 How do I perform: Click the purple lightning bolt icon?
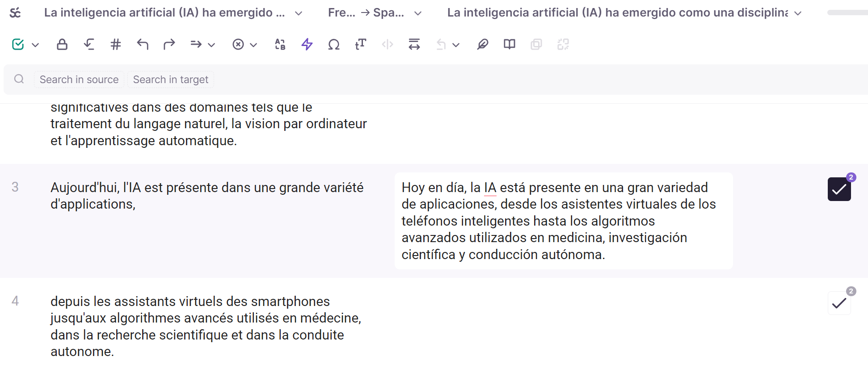(307, 44)
